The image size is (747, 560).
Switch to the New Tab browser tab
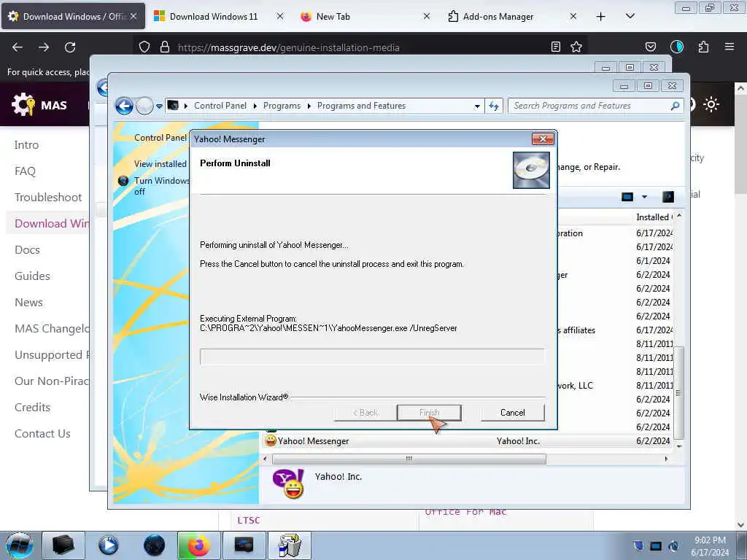[x=333, y=16]
